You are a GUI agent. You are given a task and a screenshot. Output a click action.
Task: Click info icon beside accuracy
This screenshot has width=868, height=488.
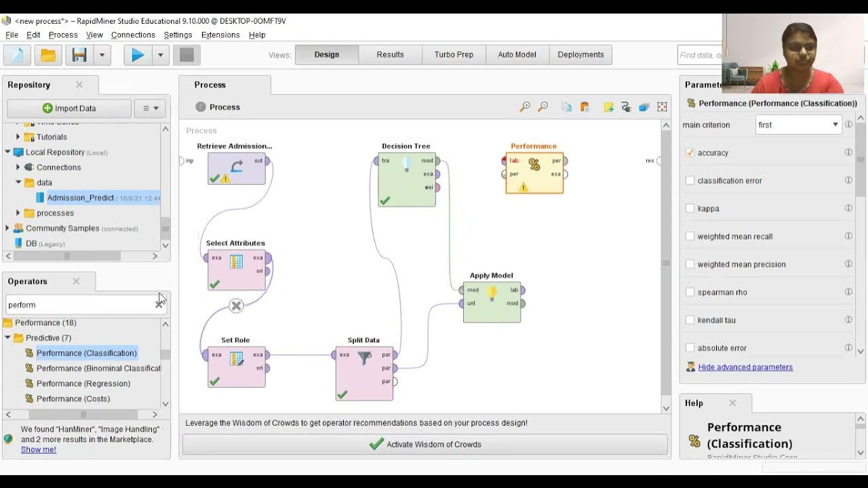848,152
